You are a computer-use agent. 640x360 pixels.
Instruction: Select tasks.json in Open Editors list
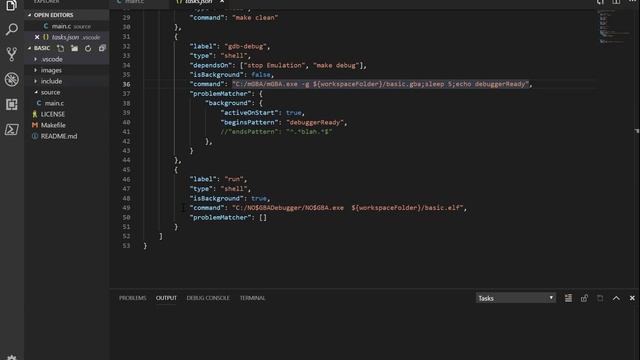pyautogui.click(x=71, y=37)
